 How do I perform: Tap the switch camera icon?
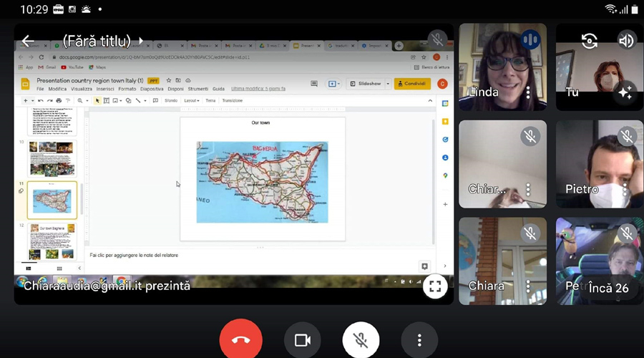click(589, 41)
